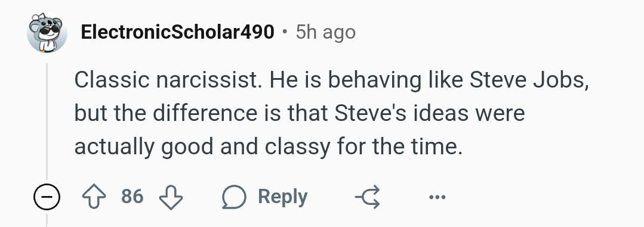
Task: Downvote the Steve Jobs comment
Action: (171, 197)
